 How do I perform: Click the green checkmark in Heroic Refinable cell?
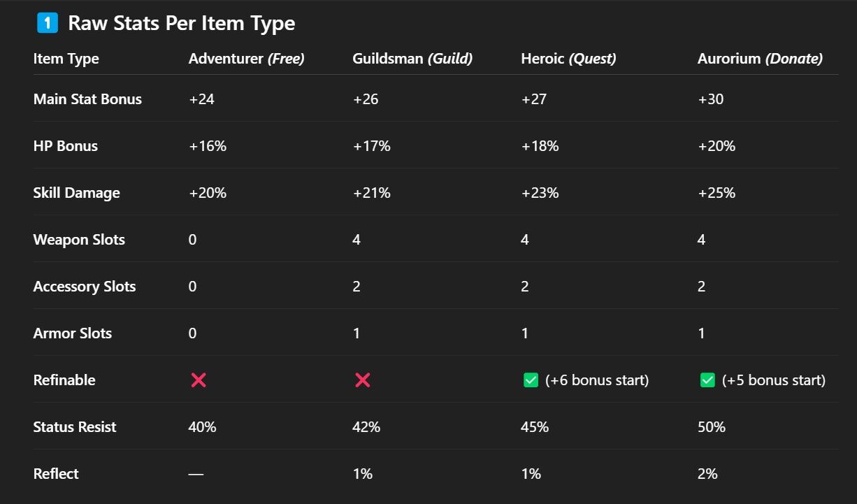point(531,380)
